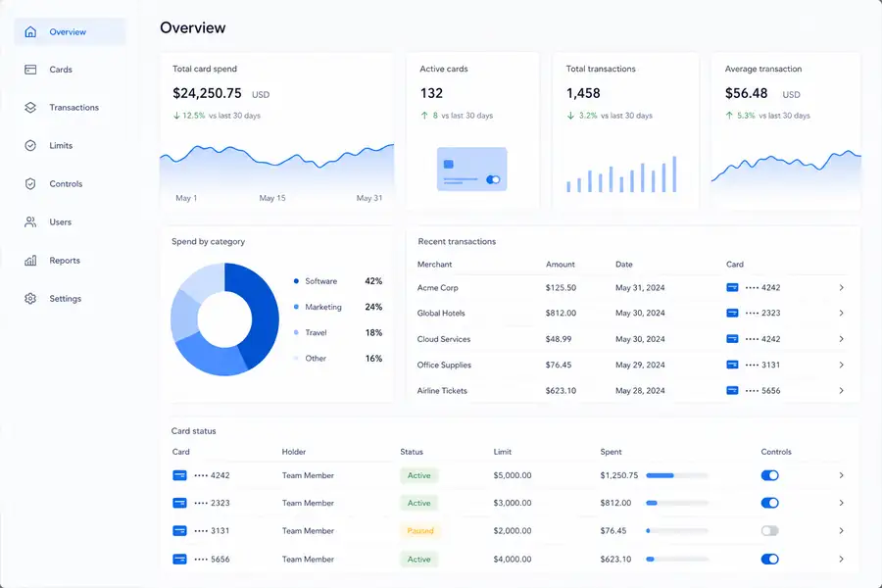Open card 4242 details chevron in Card status
The height and width of the screenshot is (588, 882).
pos(842,475)
